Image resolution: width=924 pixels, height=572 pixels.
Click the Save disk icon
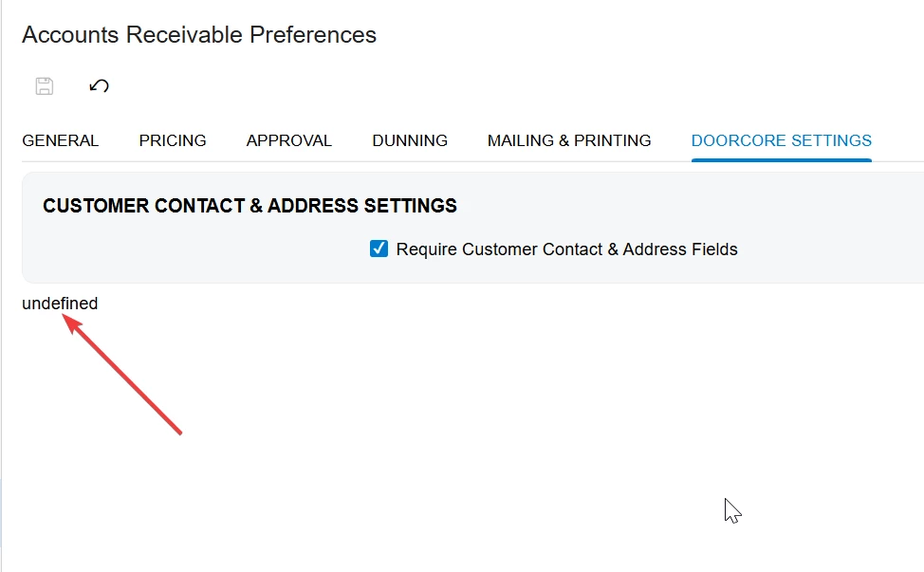click(x=45, y=86)
